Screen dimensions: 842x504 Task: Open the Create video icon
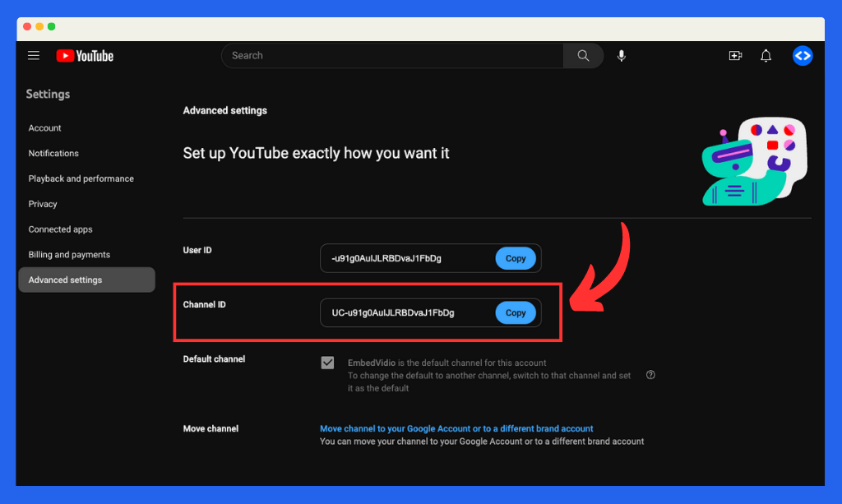(735, 55)
